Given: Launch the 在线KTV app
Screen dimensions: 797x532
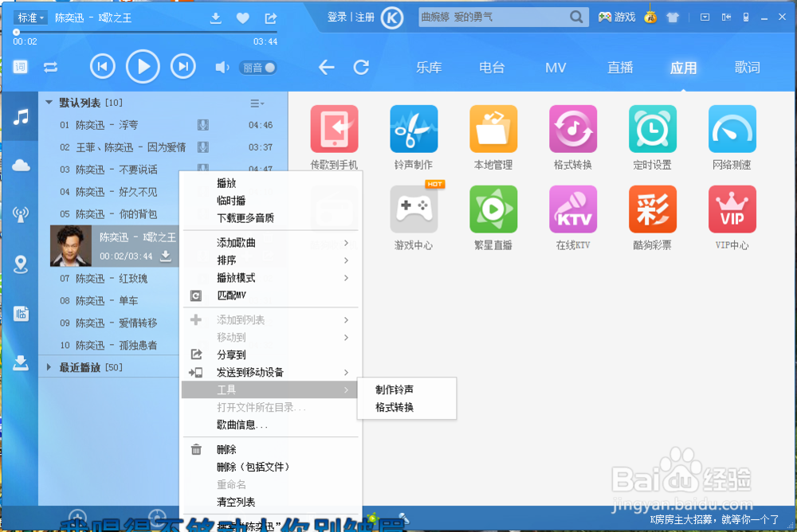Looking at the screenshot, I should pos(573,209).
